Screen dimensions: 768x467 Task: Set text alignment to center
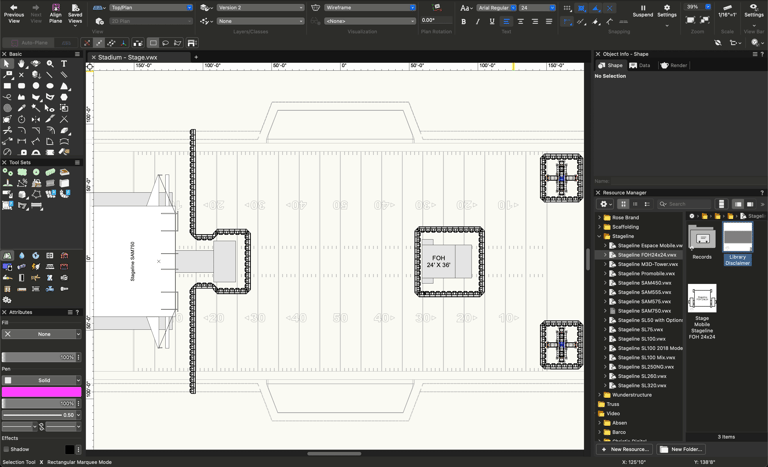[x=521, y=22]
